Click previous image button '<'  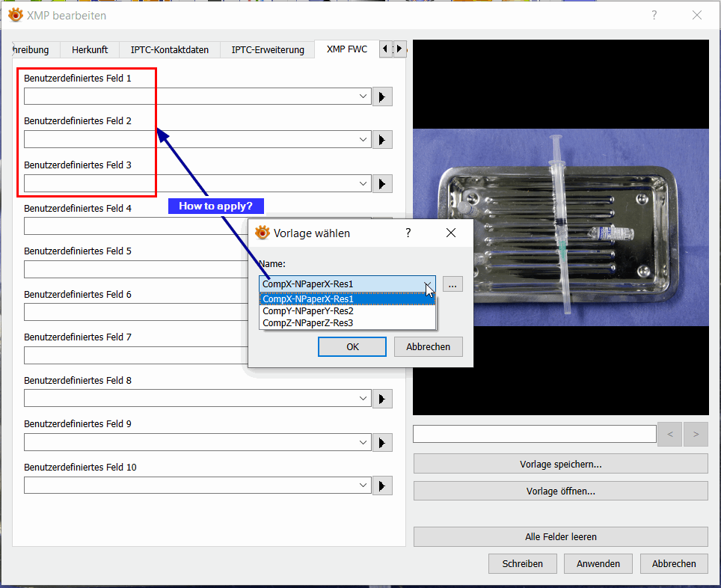point(670,435)
